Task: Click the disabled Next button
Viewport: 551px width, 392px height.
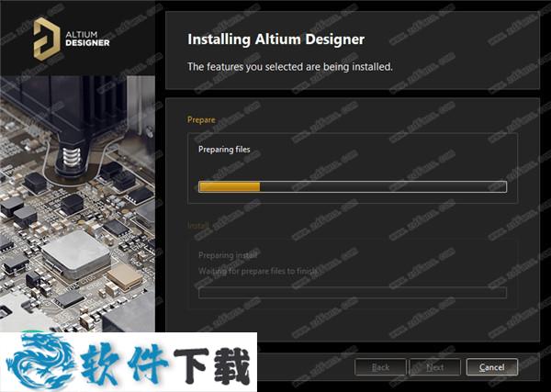Action: pyautogui.click(x=435, y=367)
